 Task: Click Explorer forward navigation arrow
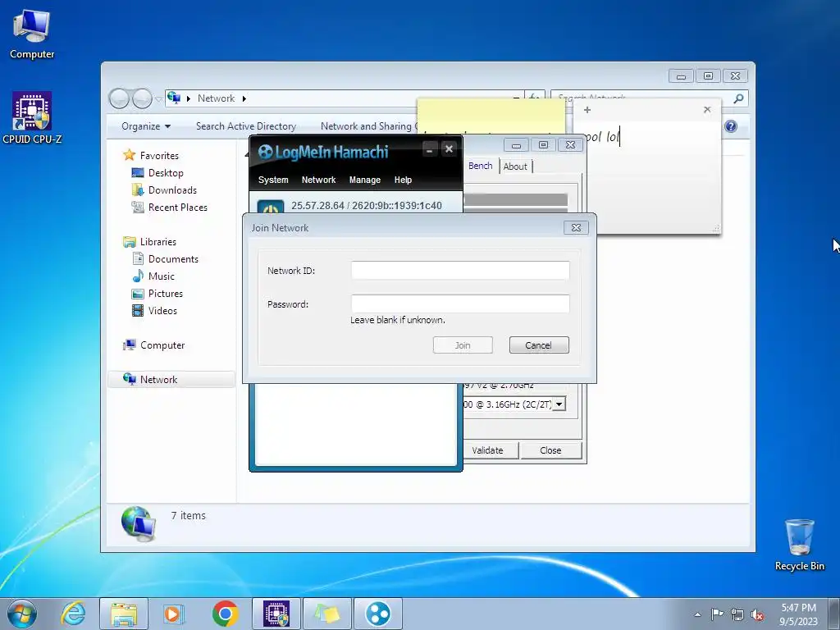click(142, 98)
